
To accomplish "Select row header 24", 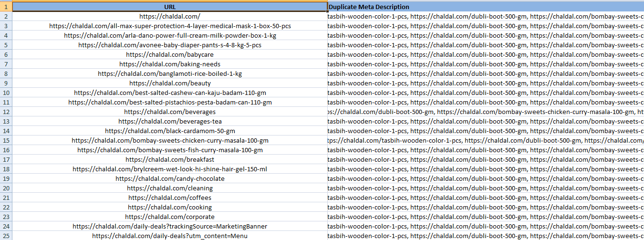I will pyautogui.click(x=6, y=226).
